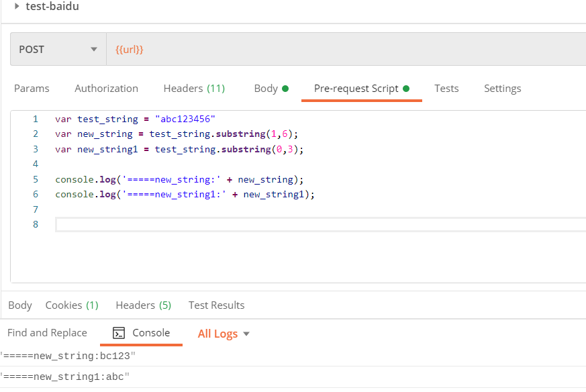Viewport: 586px width, 392px height.
Task: Click the console.log new_string: line
Action: point(179,180)
